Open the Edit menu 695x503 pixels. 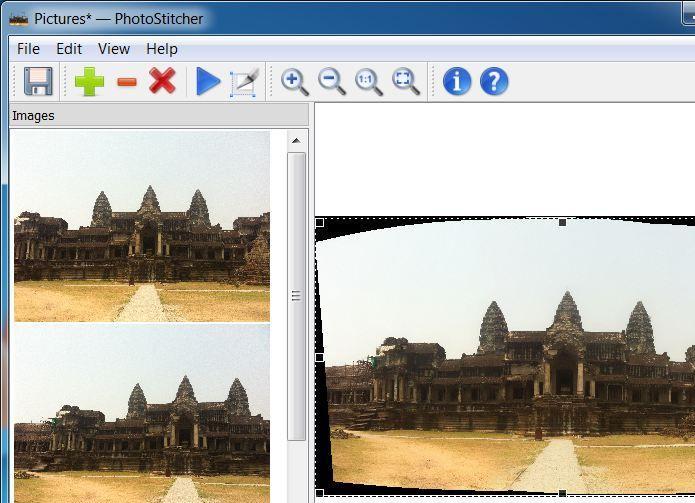69,49
